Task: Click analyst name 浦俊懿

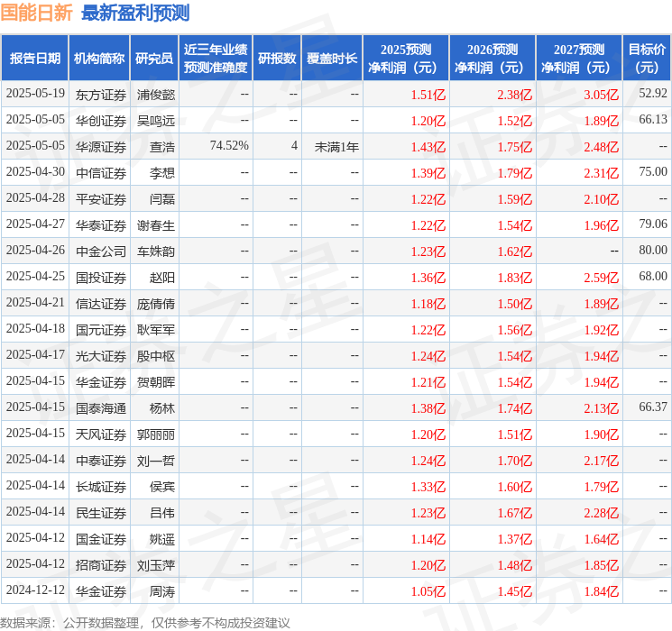Action: pos(156,95)
